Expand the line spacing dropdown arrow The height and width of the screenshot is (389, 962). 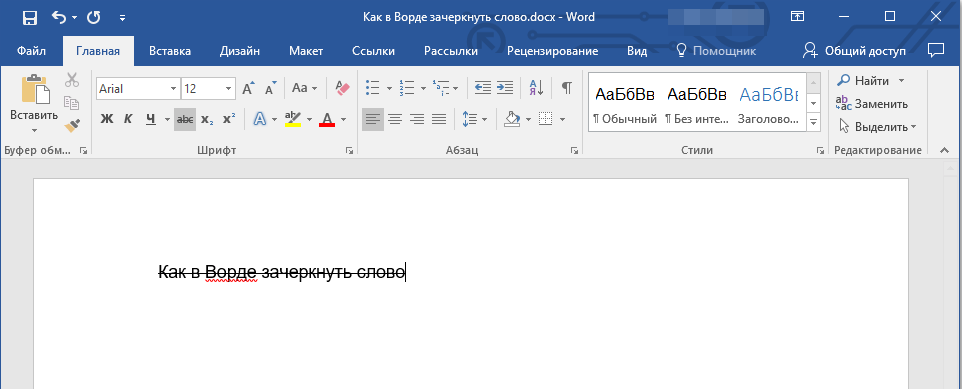pyautogui.click(x=484, y=119)
